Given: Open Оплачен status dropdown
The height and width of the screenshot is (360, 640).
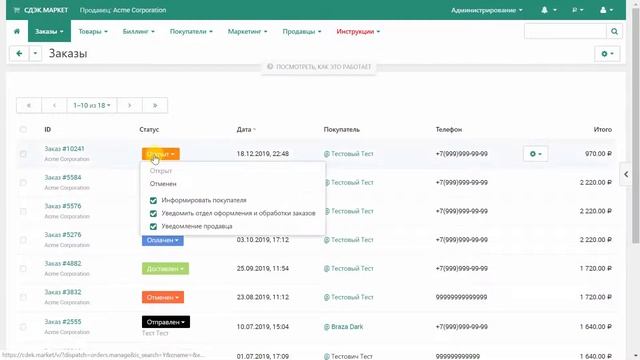Looking at the screenshot, I should coord(163,240).
